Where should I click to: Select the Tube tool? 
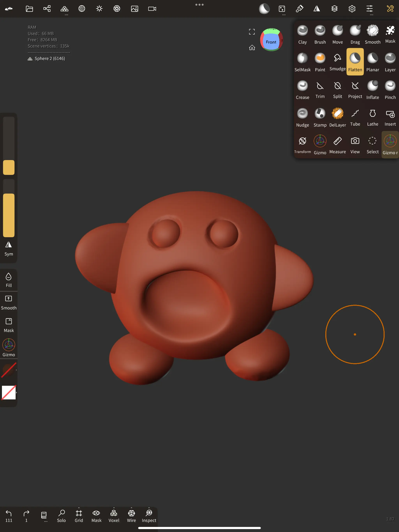coord(355,117)
